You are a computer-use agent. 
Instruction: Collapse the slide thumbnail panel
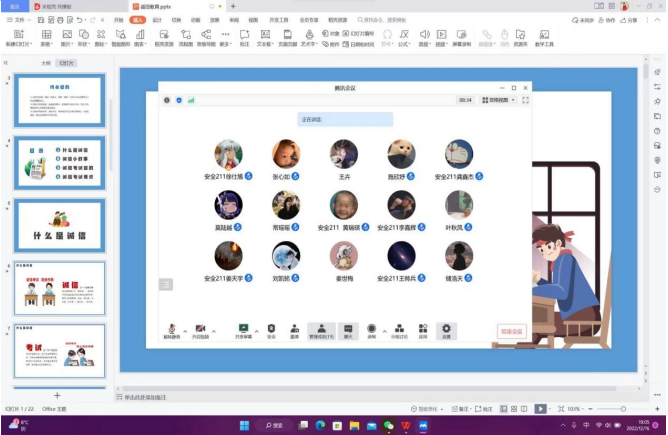pos(6,63)
